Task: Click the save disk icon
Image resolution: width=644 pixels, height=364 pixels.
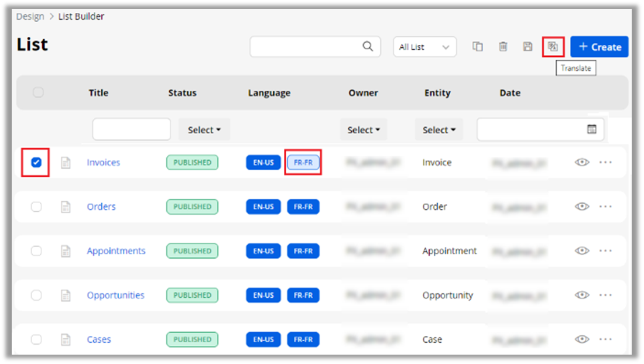Action: coord(527,47)
